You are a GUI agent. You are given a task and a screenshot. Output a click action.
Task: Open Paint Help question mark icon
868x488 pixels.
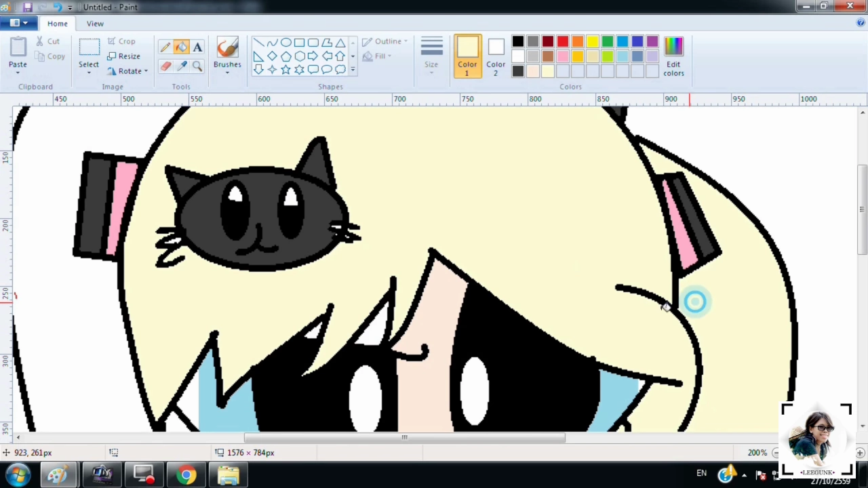861,23
